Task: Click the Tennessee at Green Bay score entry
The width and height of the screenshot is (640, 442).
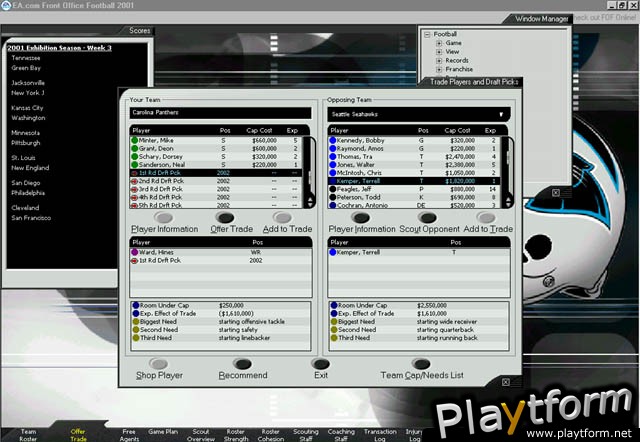Action: 26,63
